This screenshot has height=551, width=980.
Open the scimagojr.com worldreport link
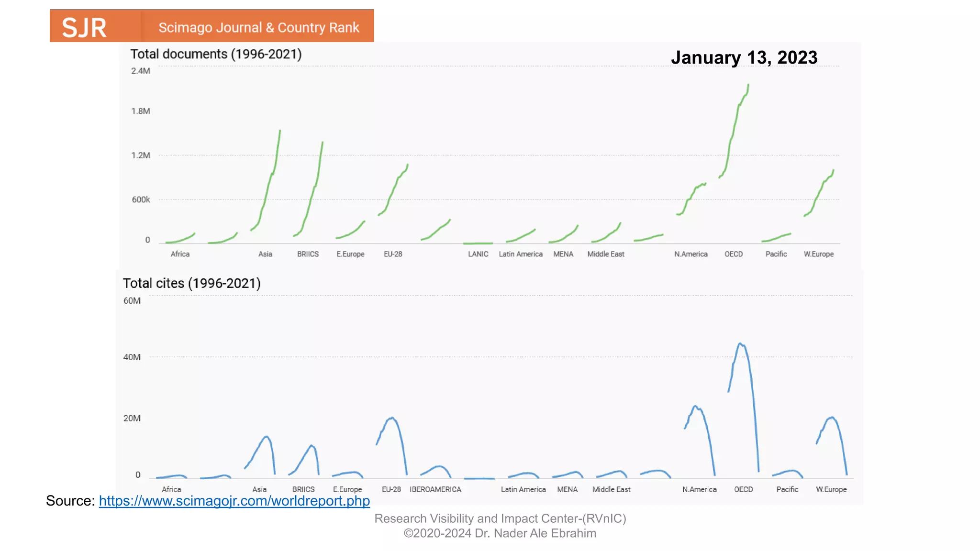pos(234,501)
